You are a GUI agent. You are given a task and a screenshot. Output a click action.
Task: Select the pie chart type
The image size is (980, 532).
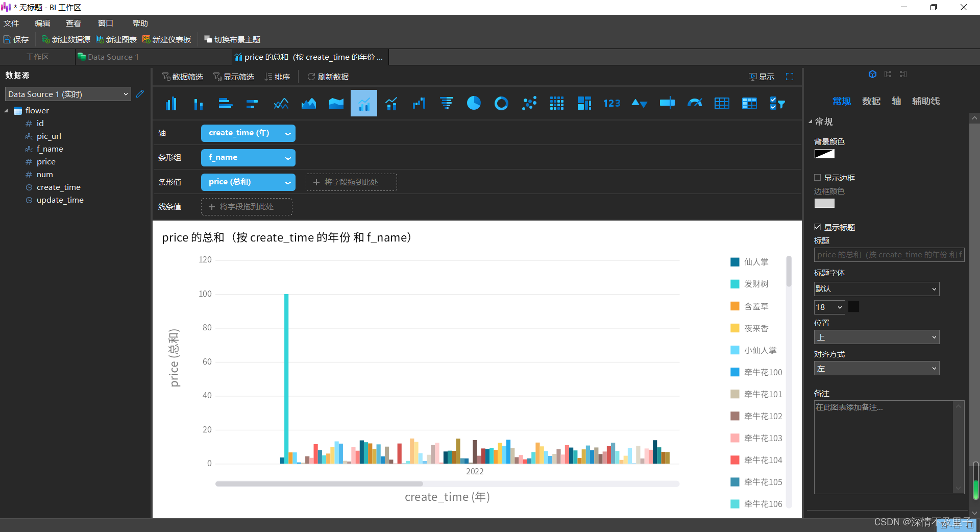[x=474, y=104]
